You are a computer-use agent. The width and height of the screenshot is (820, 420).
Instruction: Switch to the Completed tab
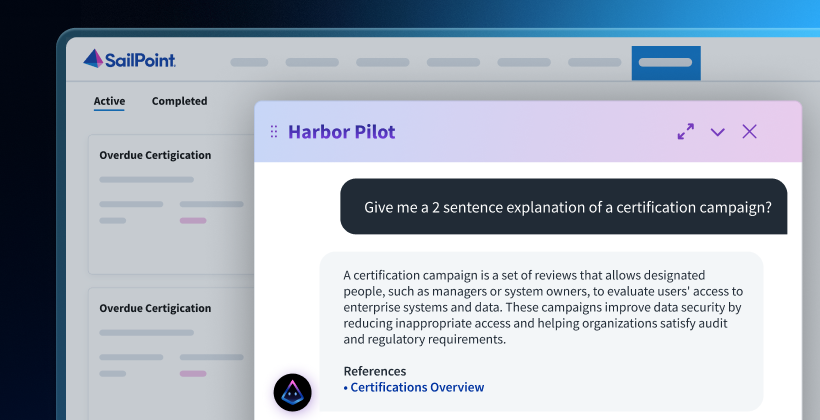point(179,101)
